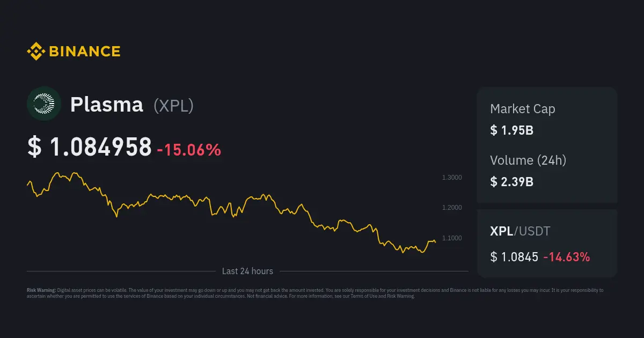Click the Binance diamond logo icon
Image resolution: width=644 pixels, height=338 pixels.
tap(35, 52)
